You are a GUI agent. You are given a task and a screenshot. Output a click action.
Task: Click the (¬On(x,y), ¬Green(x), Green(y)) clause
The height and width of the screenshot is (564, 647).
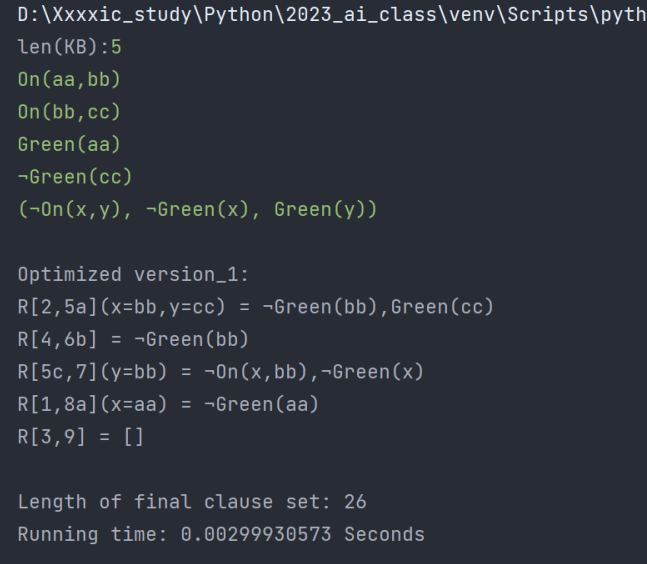coord(197,210)
